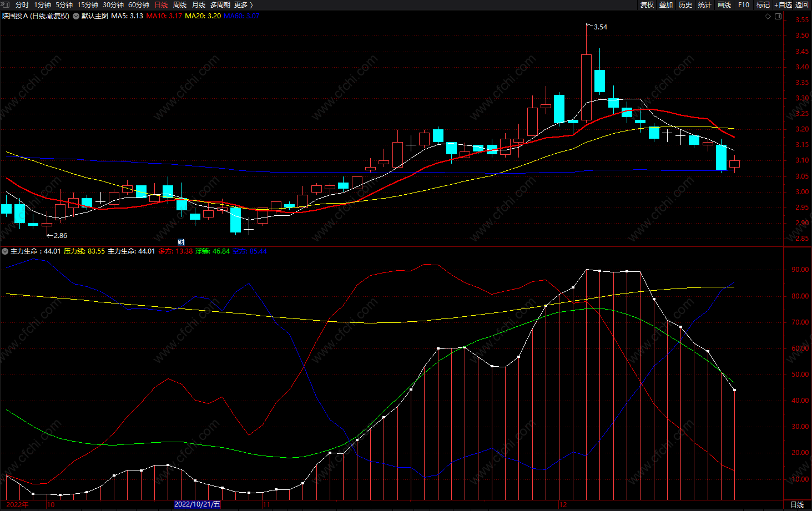Open the 多周期 multi-period view
The height and width of the screenshot is (511, 812).
(220, 4)
